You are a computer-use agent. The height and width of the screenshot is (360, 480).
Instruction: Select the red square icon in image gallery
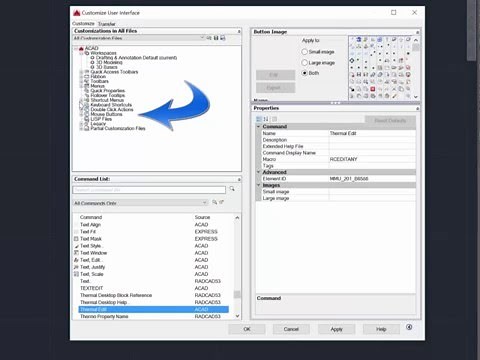click(373, 89)
